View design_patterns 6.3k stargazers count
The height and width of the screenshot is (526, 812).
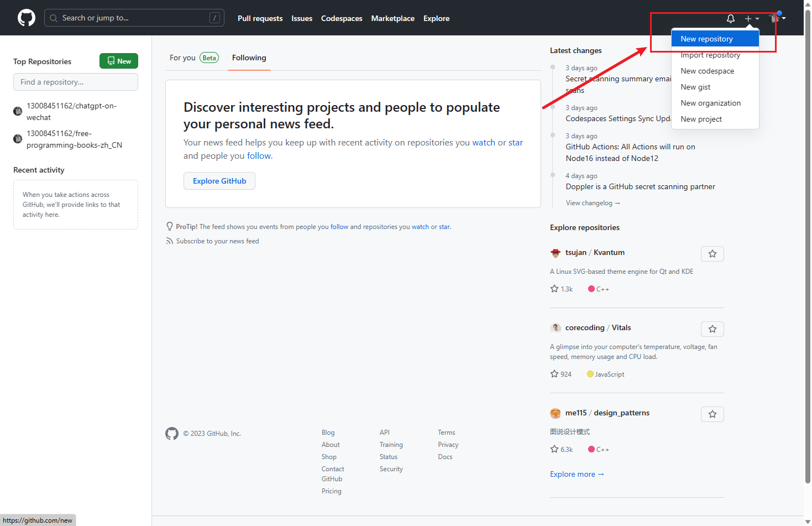click(x=562, y=449)
